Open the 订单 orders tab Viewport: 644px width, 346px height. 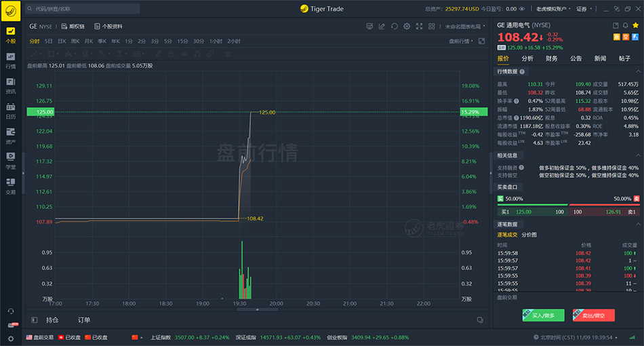coord(84,320)
